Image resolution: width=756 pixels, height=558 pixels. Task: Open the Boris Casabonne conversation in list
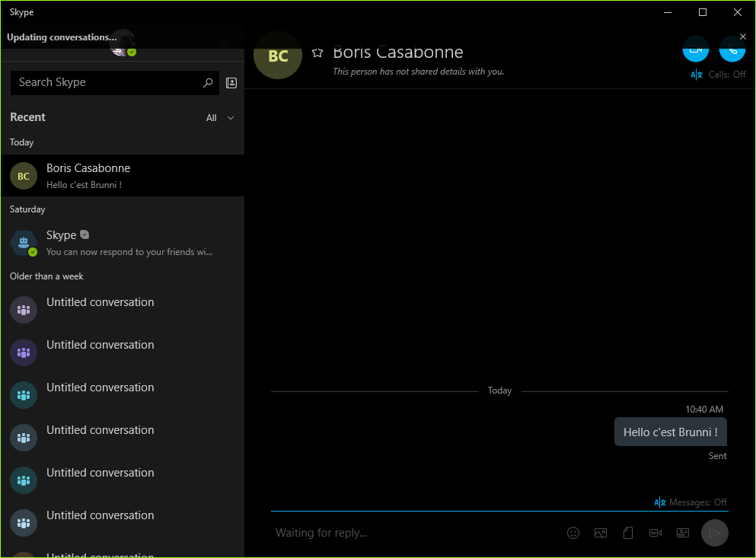(122, 176)
